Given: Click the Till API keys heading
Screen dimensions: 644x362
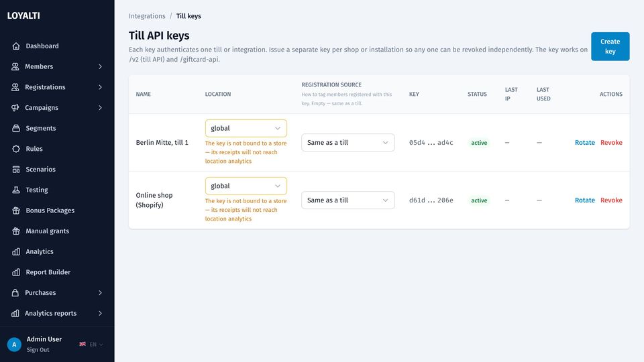Looking at the screenshot, I should click(x=159, y=36).
